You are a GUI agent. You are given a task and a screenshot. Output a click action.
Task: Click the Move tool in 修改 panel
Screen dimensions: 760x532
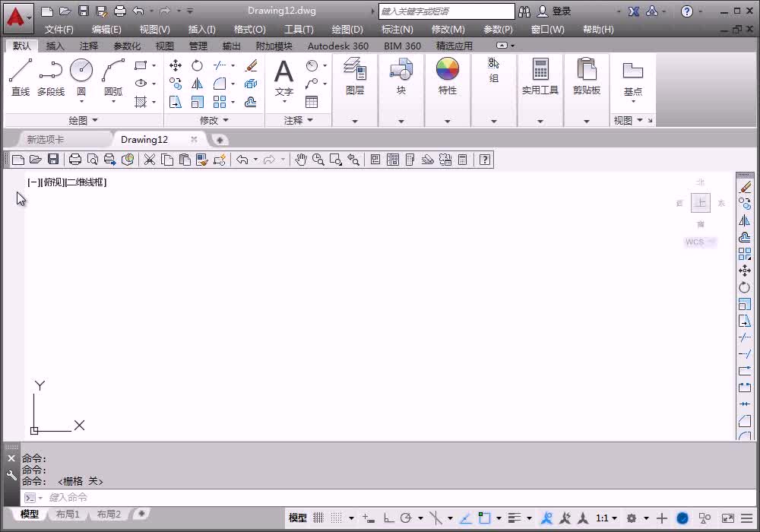[x=176, y=65]
